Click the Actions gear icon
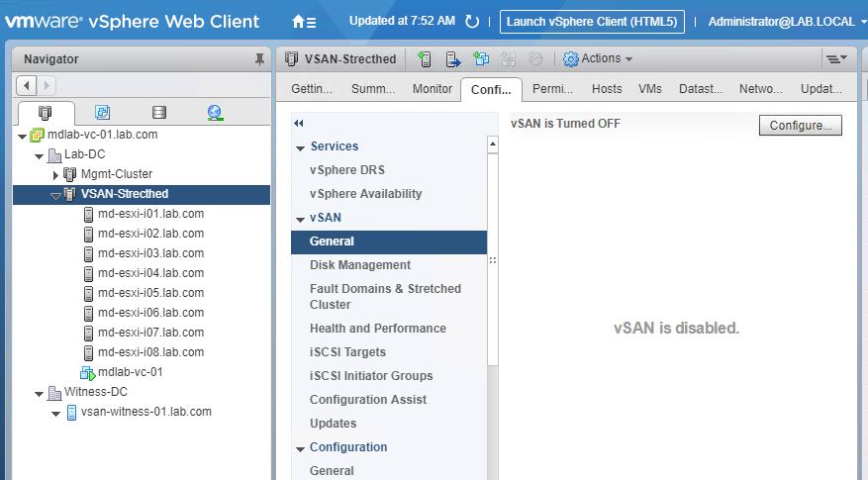The width and height of the screenshot is (868, 480). 570,58
